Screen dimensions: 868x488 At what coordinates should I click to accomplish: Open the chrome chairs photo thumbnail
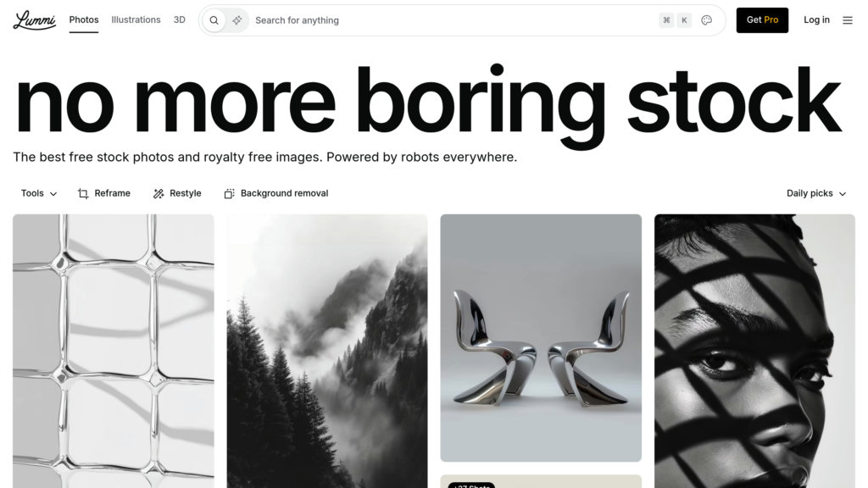click(541, 337)
